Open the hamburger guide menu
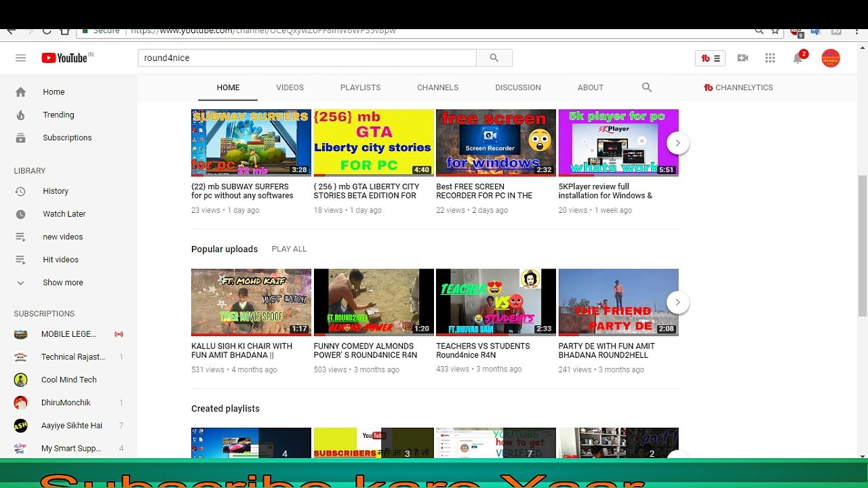Screen dimensions: 868x488 [x=20, y=58]
